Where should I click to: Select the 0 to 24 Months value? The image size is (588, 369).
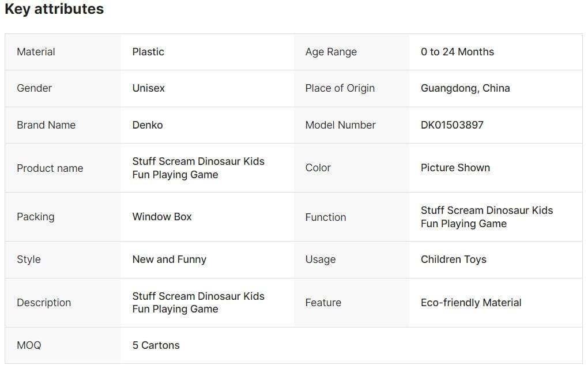(x=457, y=52)
